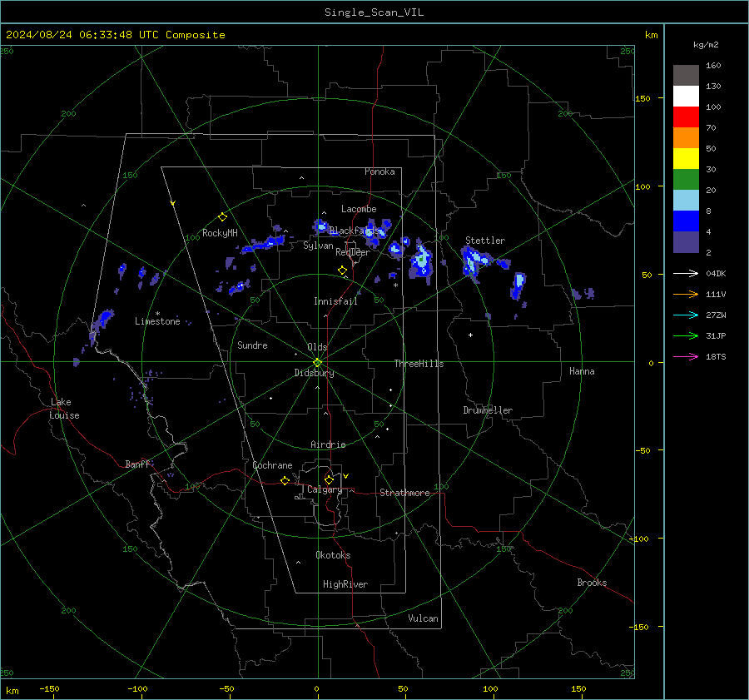This screenshot has width=749, height=700.
Task: Click the yellow radar site marker near Didsbury
Action: pyautogui.click(x=318, y=362)
